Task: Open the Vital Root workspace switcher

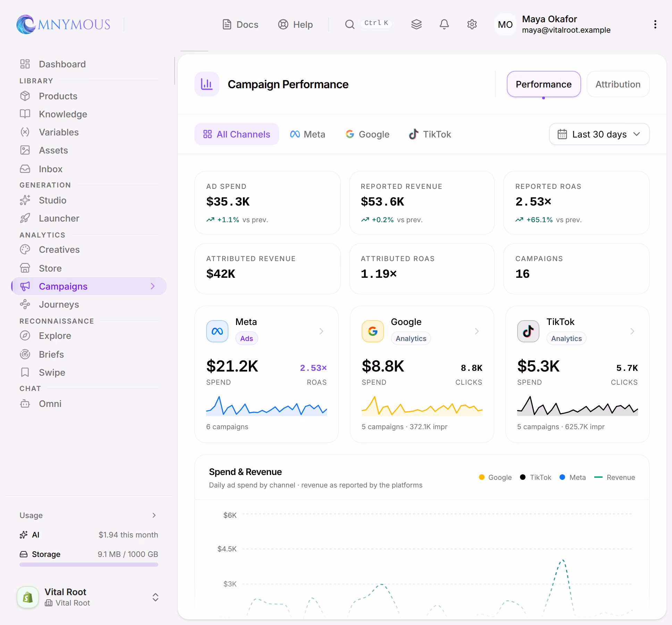Action: pyautogui.click(x=89, y=597)
